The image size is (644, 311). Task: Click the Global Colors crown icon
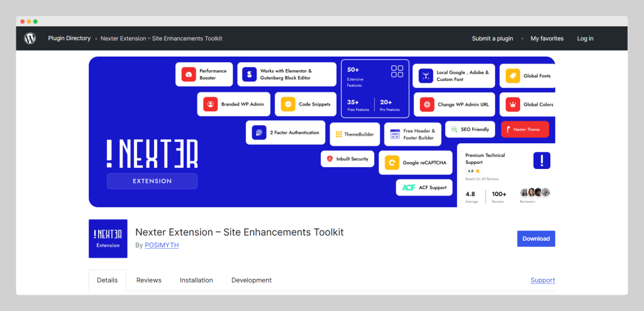513,104
